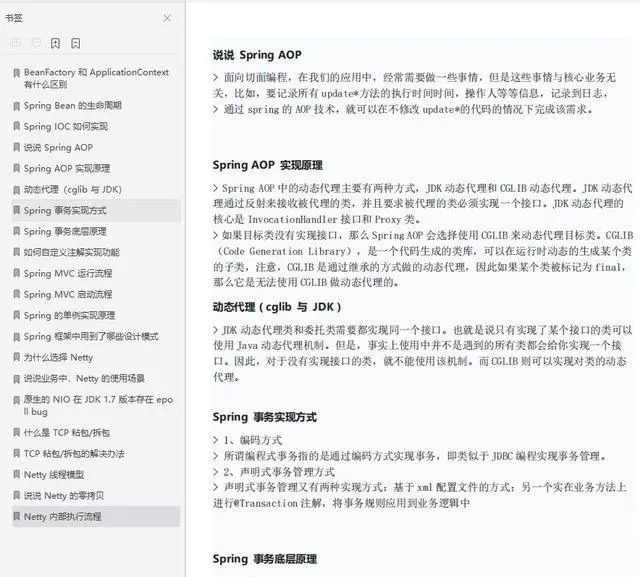Click the line starting '进行@Transaction 注解'
640x577 pixels.
[x=341, y=503]
